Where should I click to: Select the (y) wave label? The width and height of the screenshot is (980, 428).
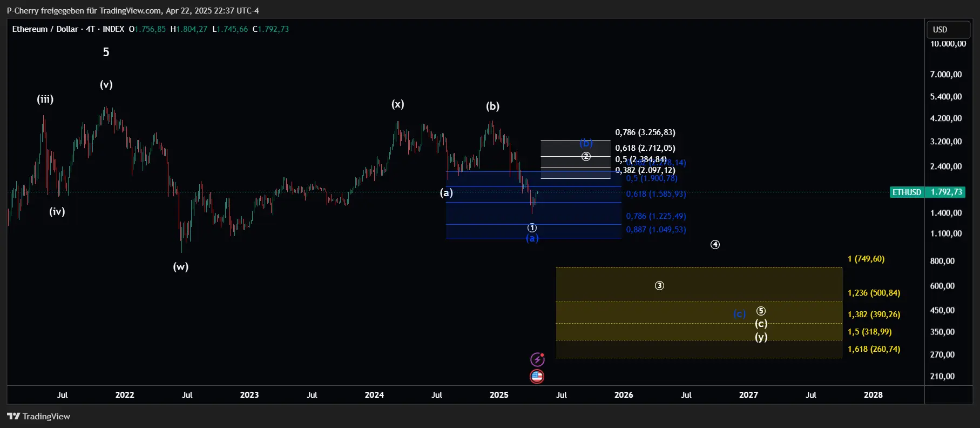[761, 337]
